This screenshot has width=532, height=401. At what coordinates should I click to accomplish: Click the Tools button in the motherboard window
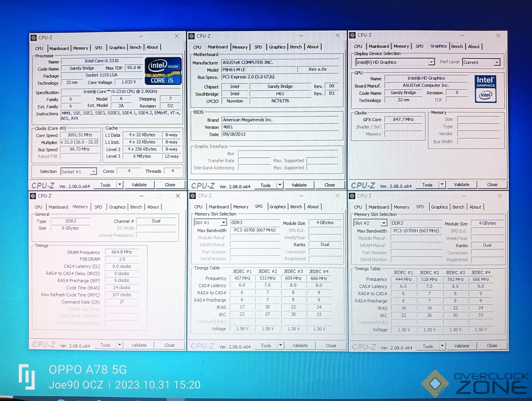click(266, 185)
